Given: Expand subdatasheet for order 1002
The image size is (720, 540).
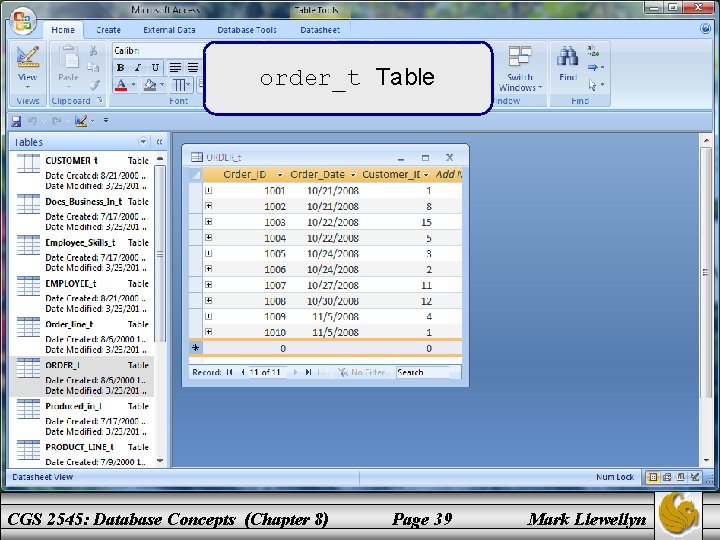Looking at the screenshot, I should (x=208, y=206).
